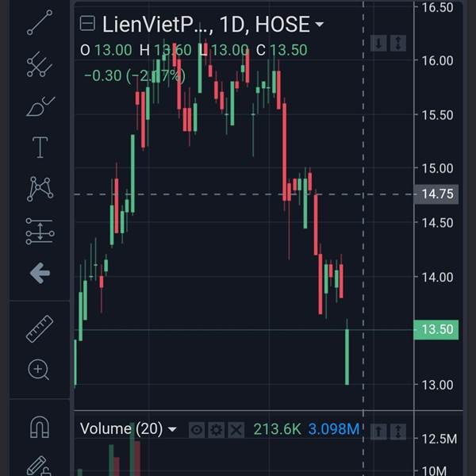
Task: Click the back arrow icon
Action: 40,273
